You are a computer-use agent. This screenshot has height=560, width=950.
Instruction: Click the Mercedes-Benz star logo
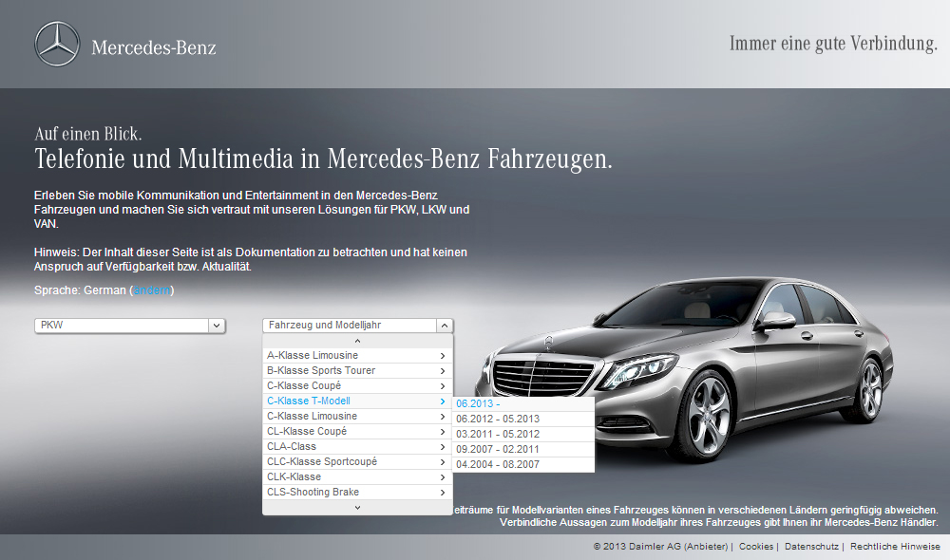pos(57,45)
